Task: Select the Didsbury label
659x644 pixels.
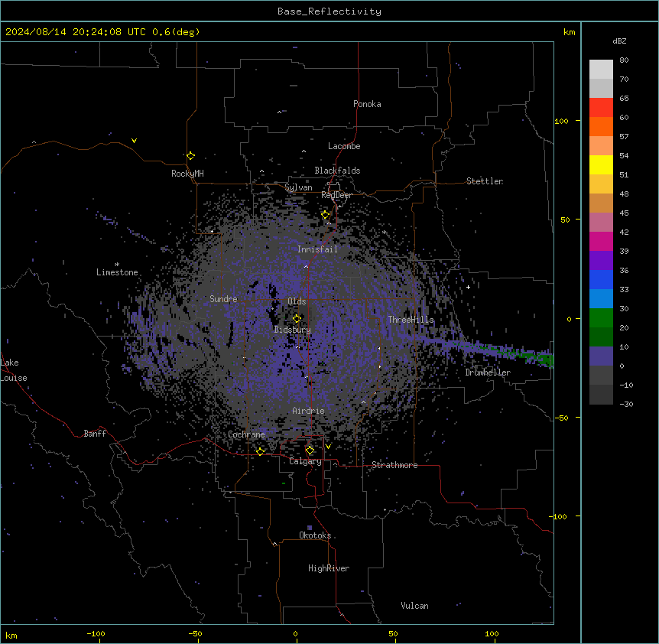Action: click(293, 330)
